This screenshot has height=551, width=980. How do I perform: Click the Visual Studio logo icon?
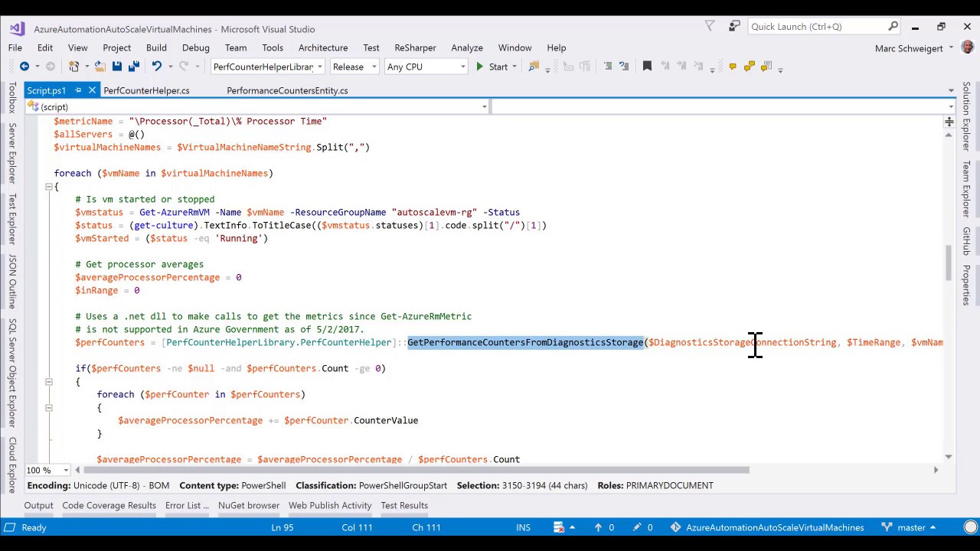point(17,29)
